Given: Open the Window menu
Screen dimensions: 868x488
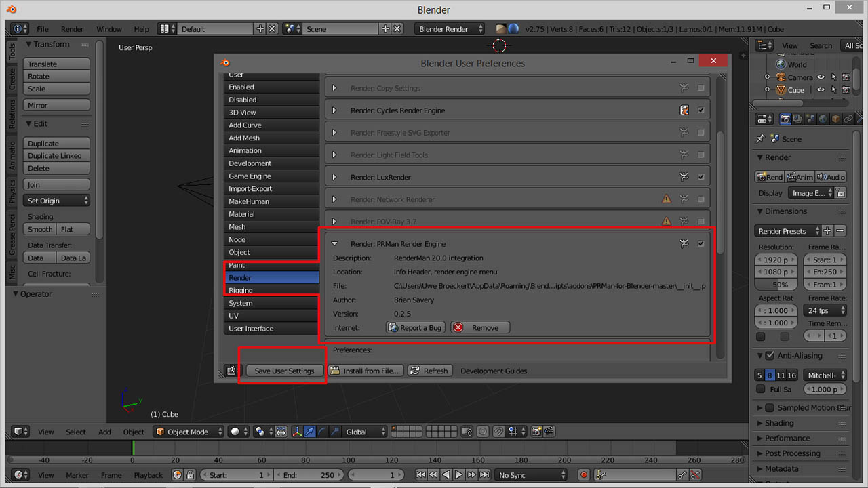Looking at the screenshot, I should pos(109,29).
